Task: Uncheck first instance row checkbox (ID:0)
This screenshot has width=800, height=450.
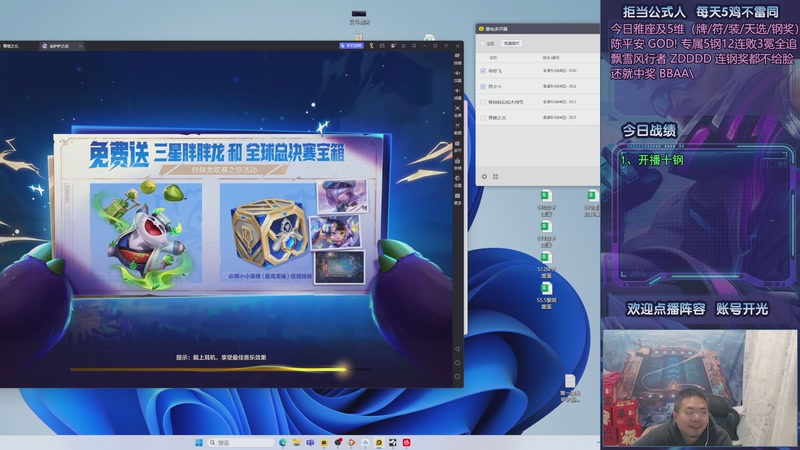Action: click(483, 71)
